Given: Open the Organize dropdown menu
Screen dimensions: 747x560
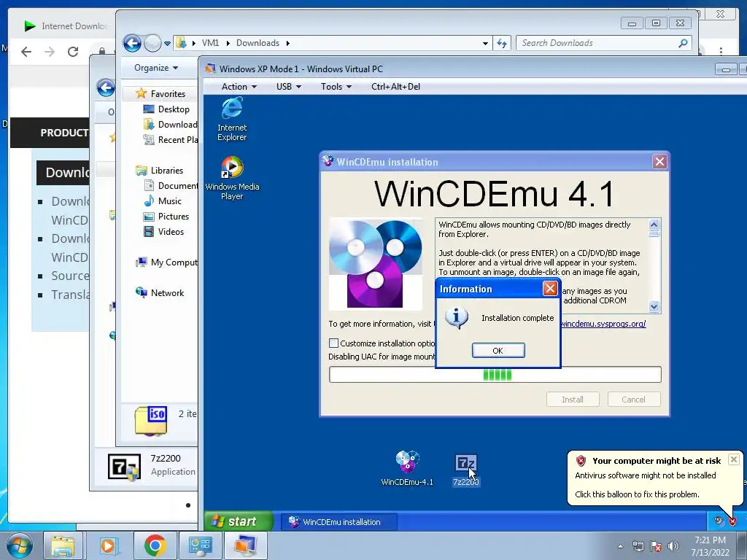Looking at the screenshot, I should coord(156,68).
